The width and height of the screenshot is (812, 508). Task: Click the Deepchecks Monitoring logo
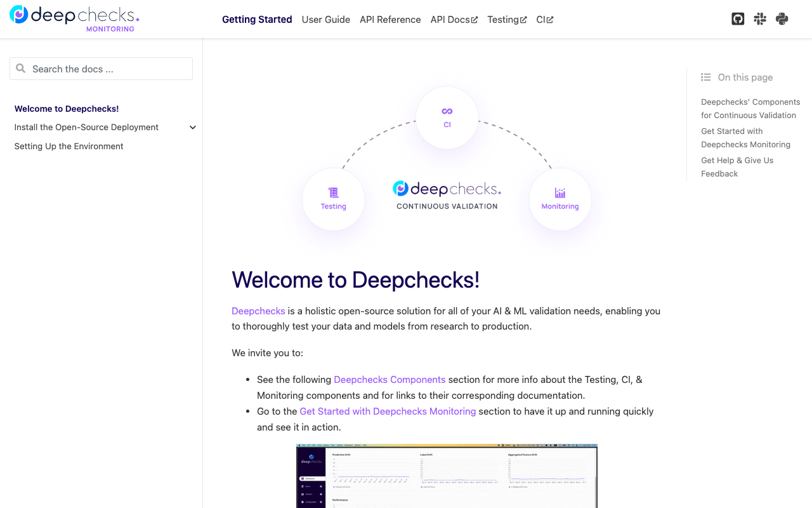pyautogui.click(x=74, y=18)
